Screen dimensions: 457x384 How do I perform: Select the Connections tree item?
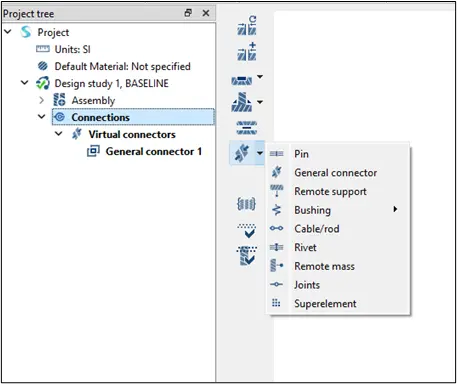point(133,117)
